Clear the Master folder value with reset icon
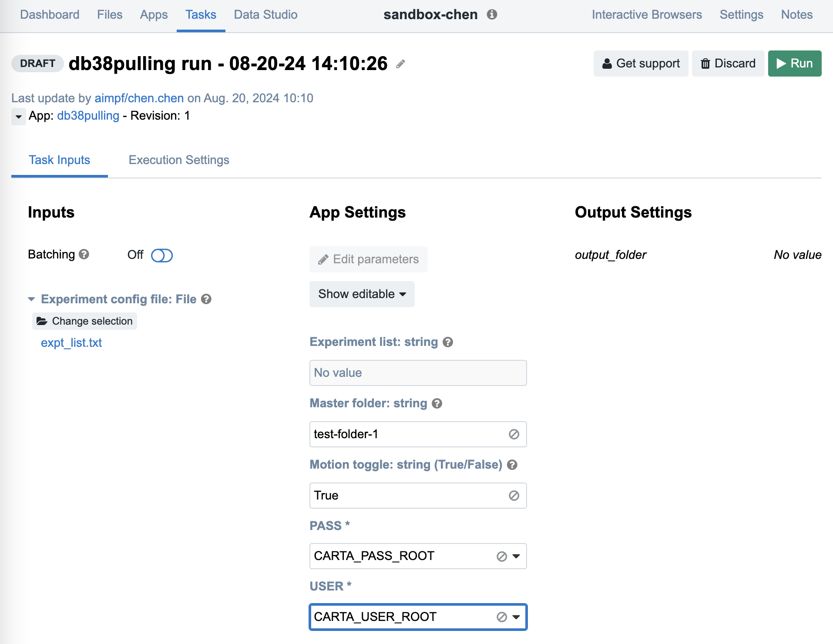Screen dimensions: 833x644 click(x=514, y=434)
